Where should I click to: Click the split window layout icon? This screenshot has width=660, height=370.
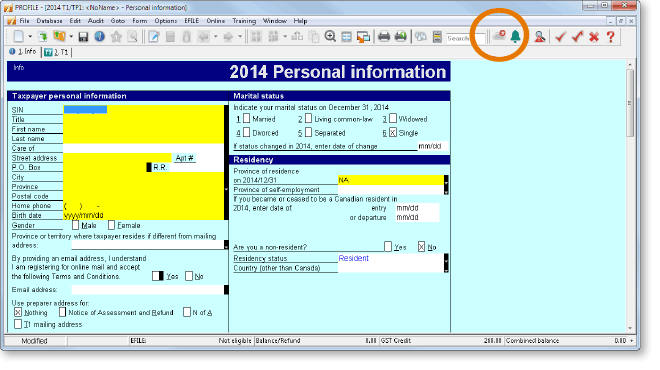click(346, 37)
